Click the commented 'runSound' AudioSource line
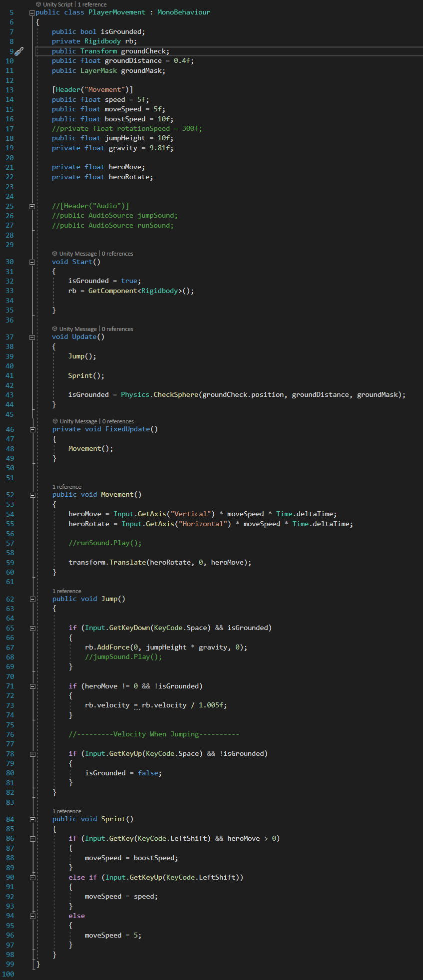423x980 pixels. click(x=113, y=225)
